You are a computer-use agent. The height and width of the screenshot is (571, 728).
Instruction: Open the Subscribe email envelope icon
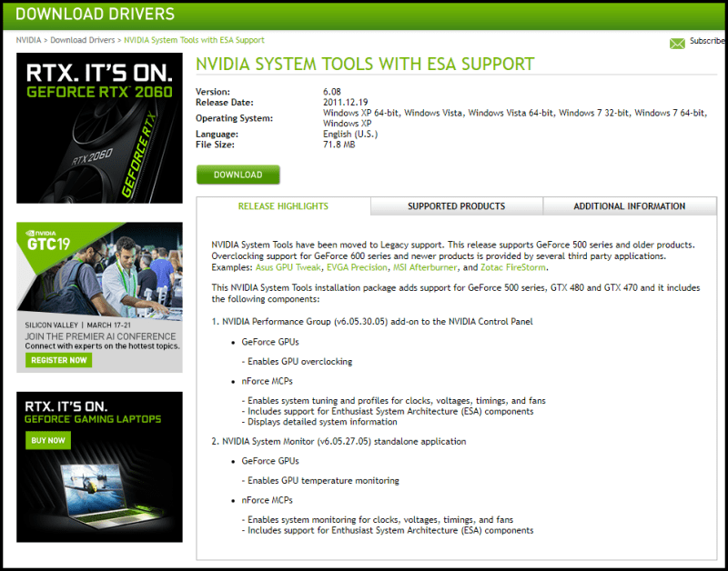677,43
